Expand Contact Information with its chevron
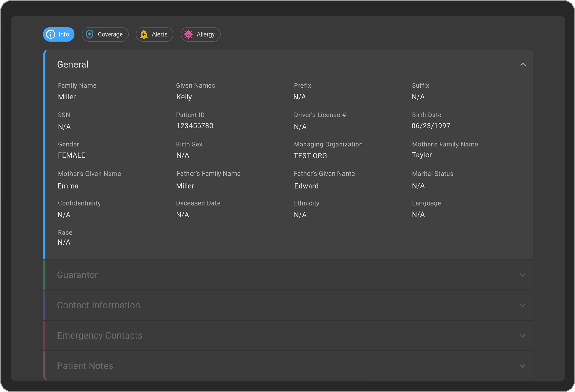575x392 pixels. point(522,305)
